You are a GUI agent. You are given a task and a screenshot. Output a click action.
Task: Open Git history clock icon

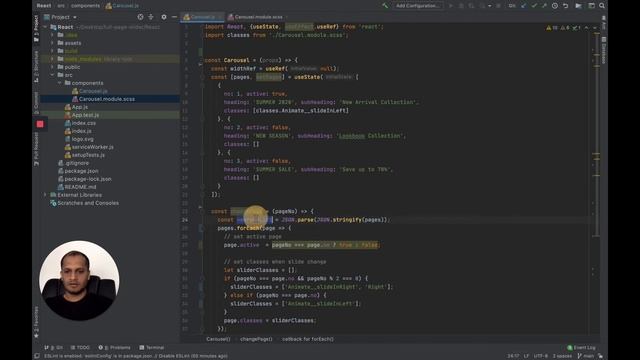pos(555,6)
